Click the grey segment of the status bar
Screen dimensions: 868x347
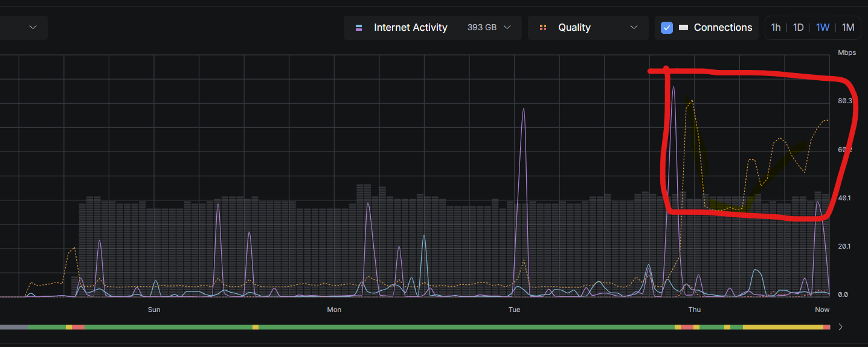tap(14, 327)
